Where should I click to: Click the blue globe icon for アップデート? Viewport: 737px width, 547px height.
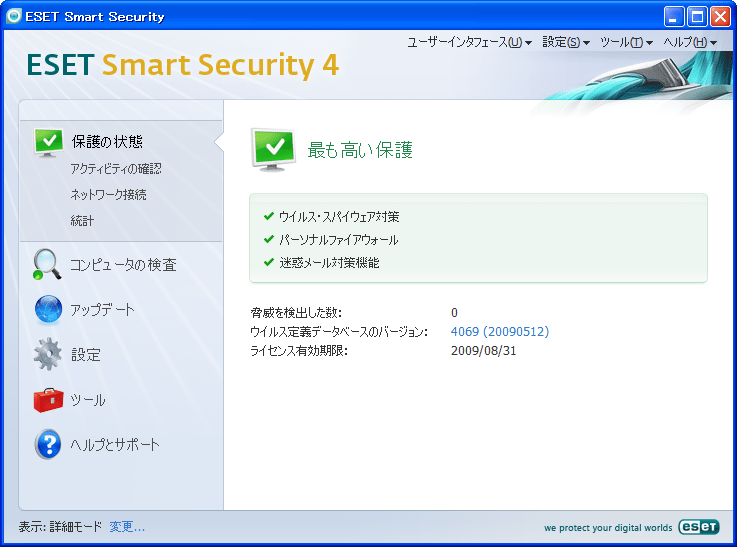point(48,309)
